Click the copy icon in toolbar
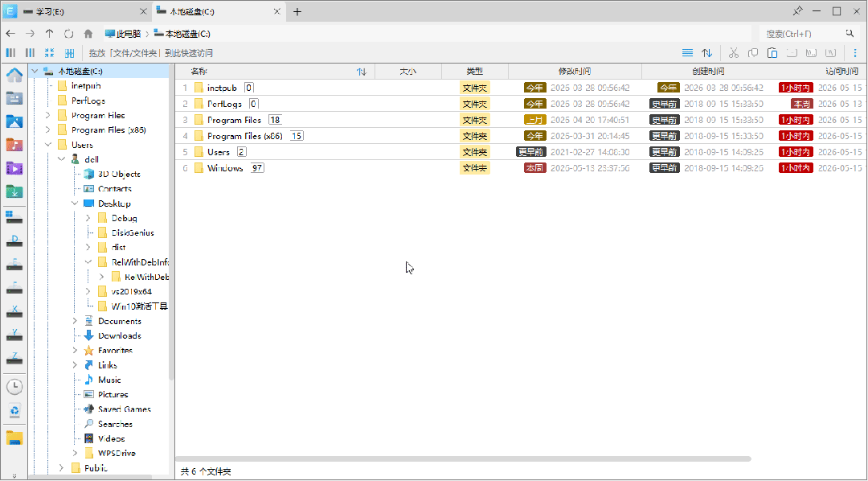868x481 pixels. (753, 53)
